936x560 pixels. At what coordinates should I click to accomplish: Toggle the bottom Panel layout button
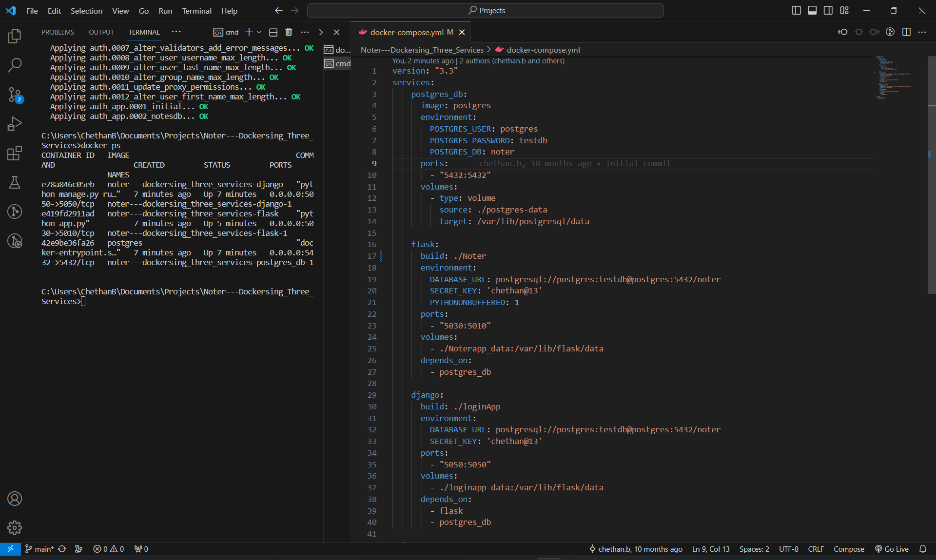point(812,10)
